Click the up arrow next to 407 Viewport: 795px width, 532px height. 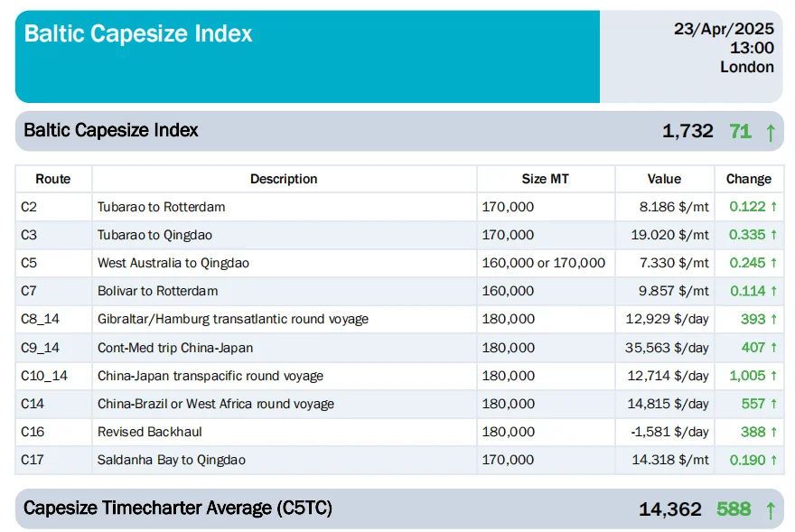tap(773, 348)
